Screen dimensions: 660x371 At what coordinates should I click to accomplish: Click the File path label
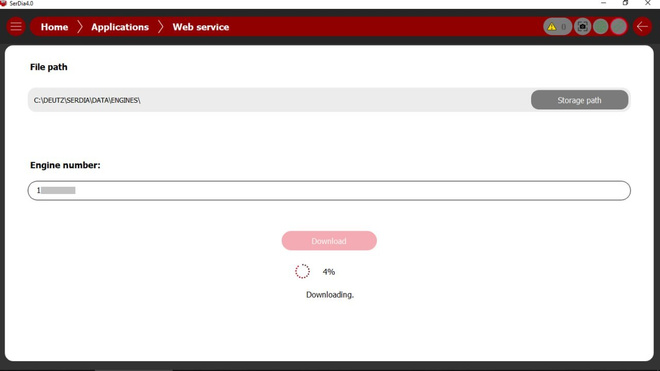48,67
